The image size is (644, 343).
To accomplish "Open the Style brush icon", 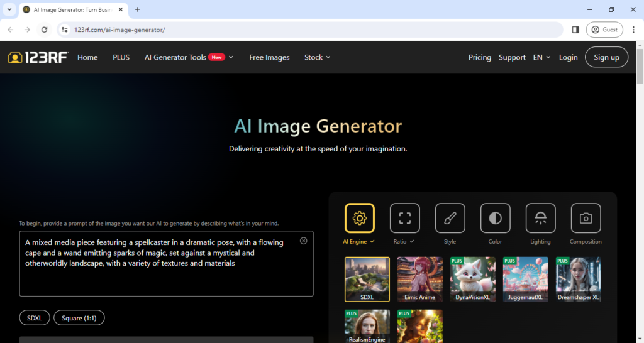I will (450, 218).
